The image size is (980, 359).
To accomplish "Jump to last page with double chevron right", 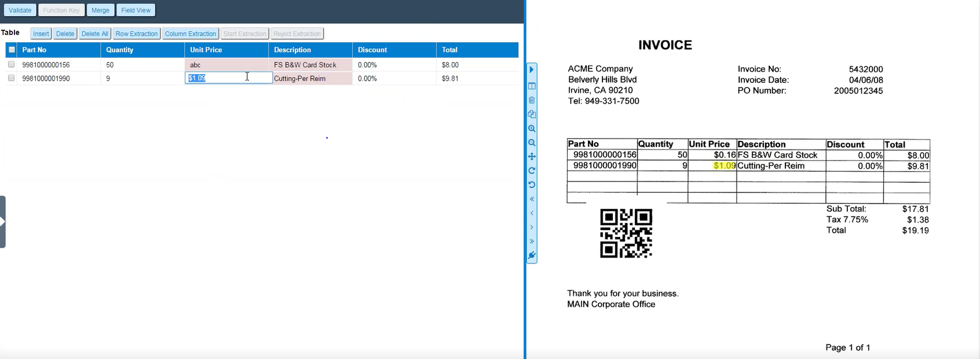I will point(532,241).
